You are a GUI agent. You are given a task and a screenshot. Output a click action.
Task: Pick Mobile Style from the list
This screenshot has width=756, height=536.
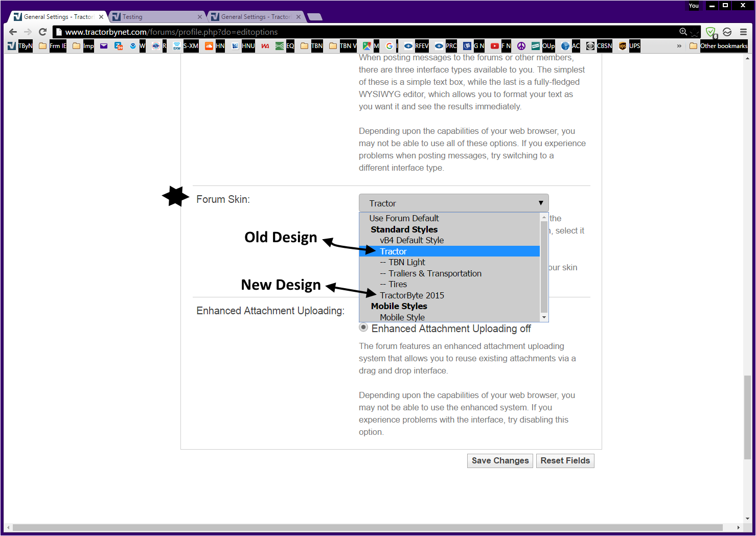click(x=402, y=317)
